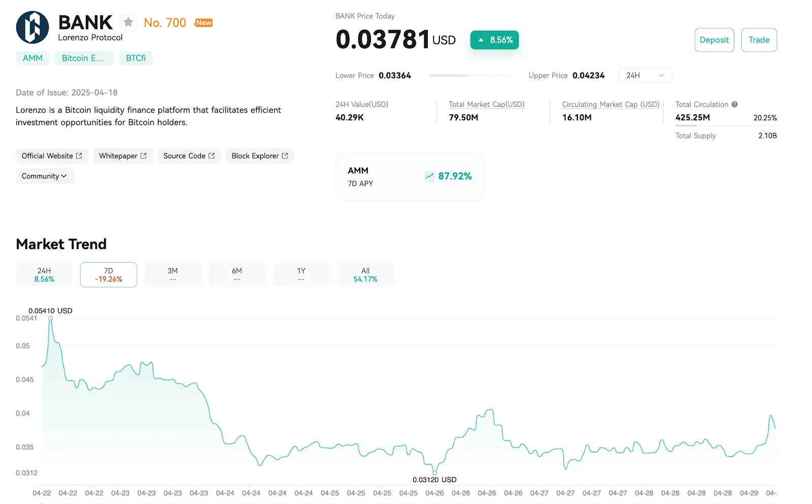Open the 24H price range dropdown
This screenshot has width=812, height=504.
(645, 76)
